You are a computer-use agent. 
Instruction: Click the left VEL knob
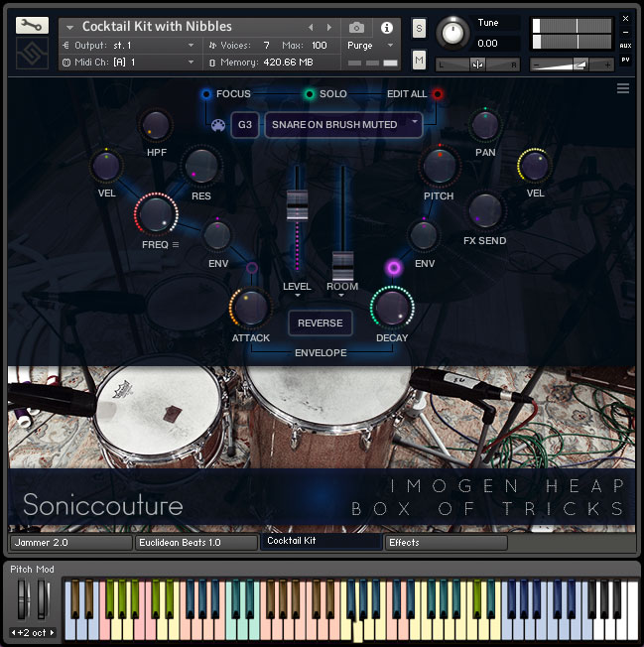click(x=106, y=167)
